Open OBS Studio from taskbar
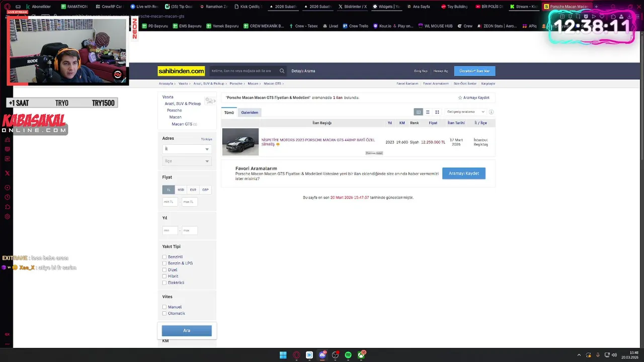This screenshot has height=362, width=644. (x=336, y=355)
